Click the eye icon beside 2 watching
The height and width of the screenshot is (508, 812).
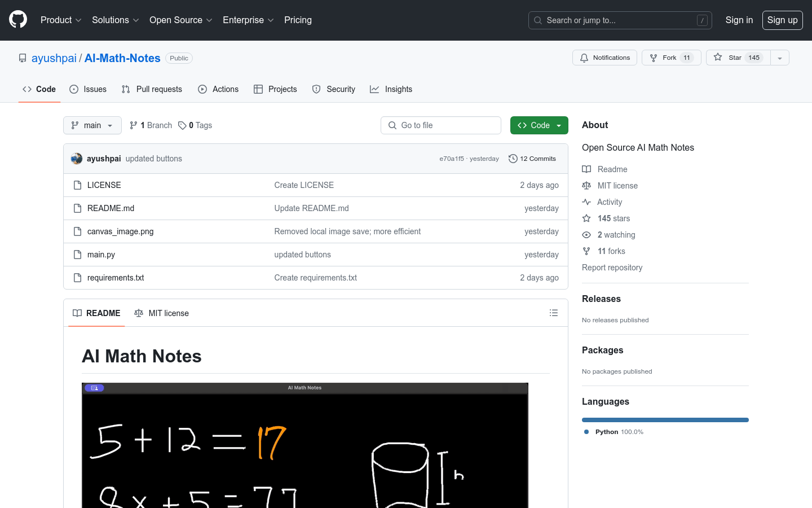point(586,235)
